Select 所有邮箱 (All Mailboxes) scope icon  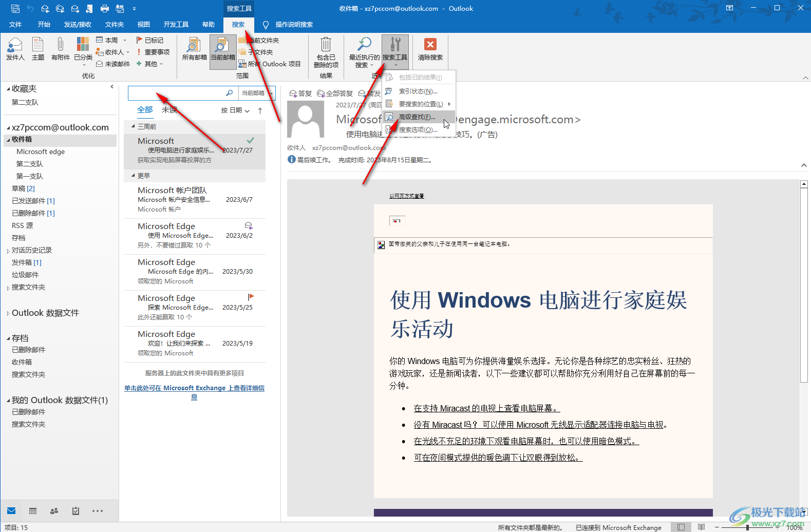194,49
